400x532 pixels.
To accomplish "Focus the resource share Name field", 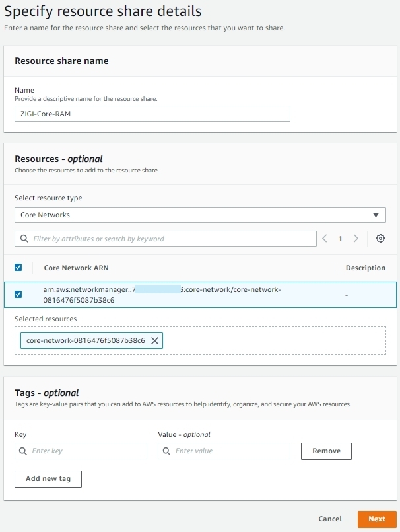I will tap(152, 114).
